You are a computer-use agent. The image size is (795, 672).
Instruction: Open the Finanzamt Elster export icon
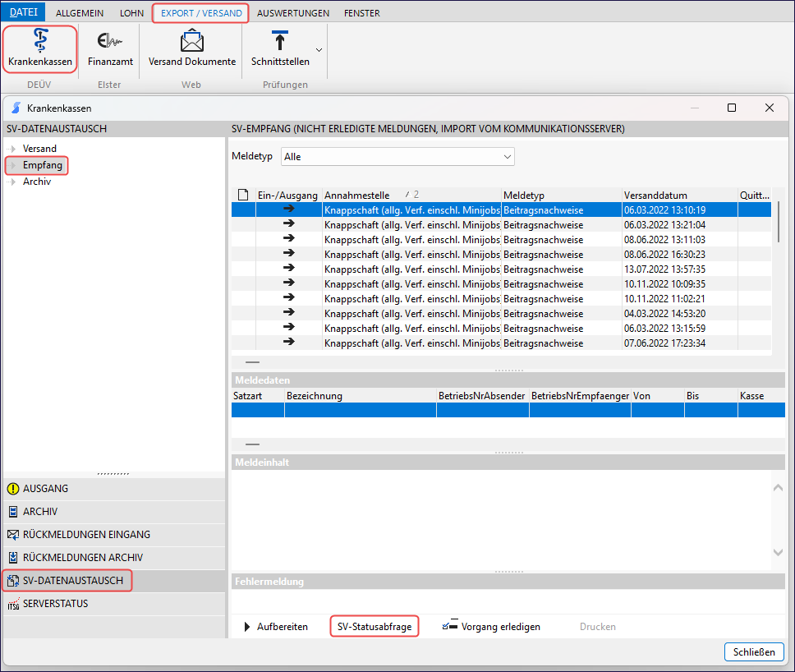[x=110, y=43]
